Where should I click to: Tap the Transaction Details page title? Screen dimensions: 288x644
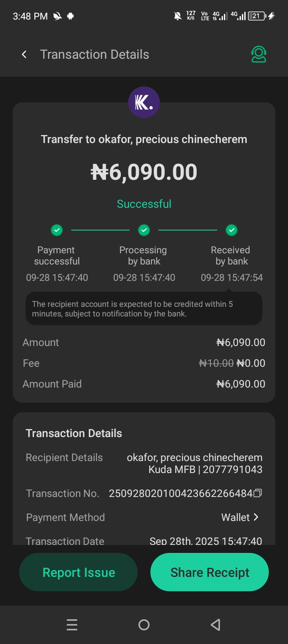tap(94, 54)
